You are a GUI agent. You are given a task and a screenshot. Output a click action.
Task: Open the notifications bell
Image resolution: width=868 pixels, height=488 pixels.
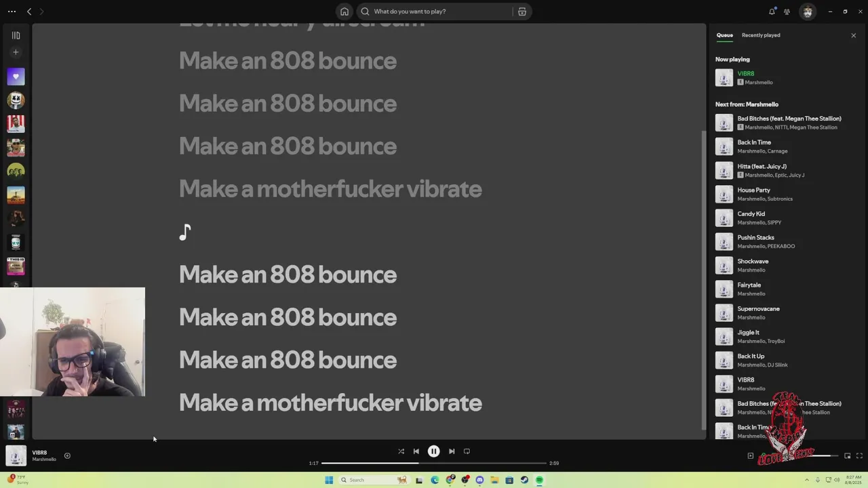click(772, 12)
